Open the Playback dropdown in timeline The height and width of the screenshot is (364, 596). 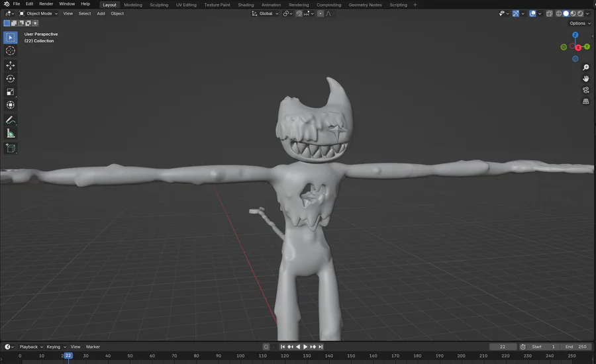click(31, 347)
